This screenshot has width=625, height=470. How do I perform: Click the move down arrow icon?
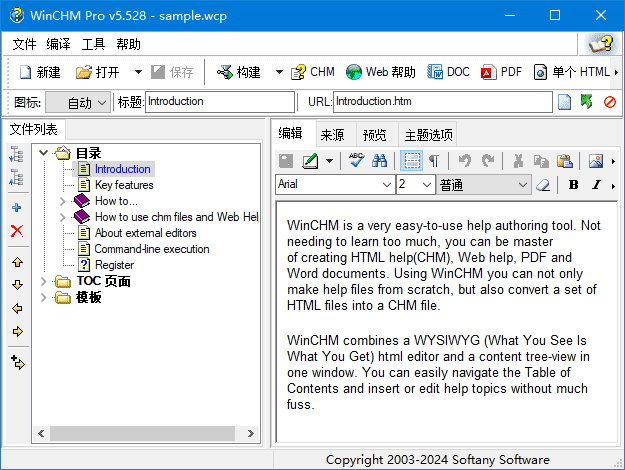point(17,285)
